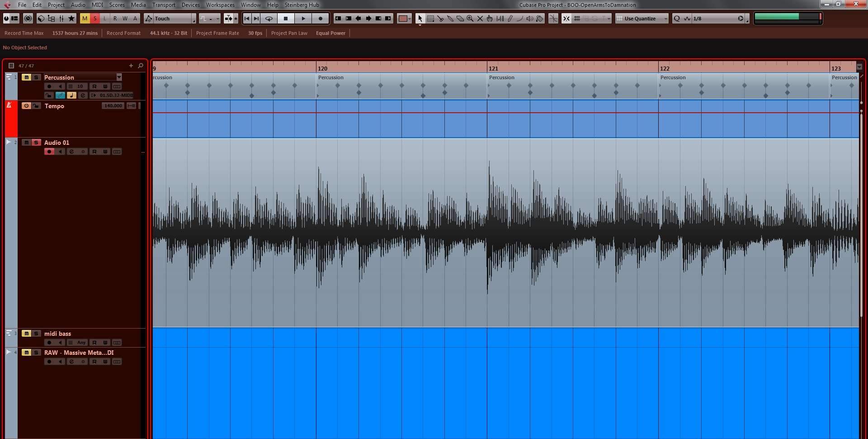This screenshot has width=868, height=439.
Task: Click the Add Track plus icon
Action: pos(131,66)
